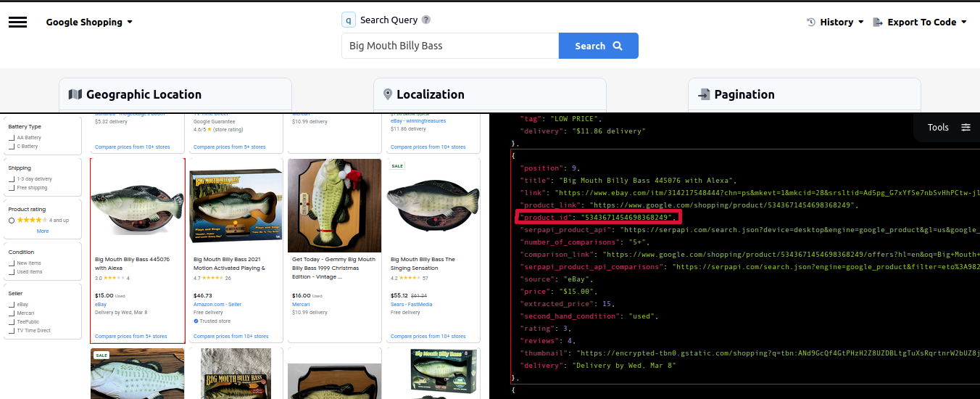Click the serpapi_product_api URL in JSON
980x399 pixels.
[800, 229]
